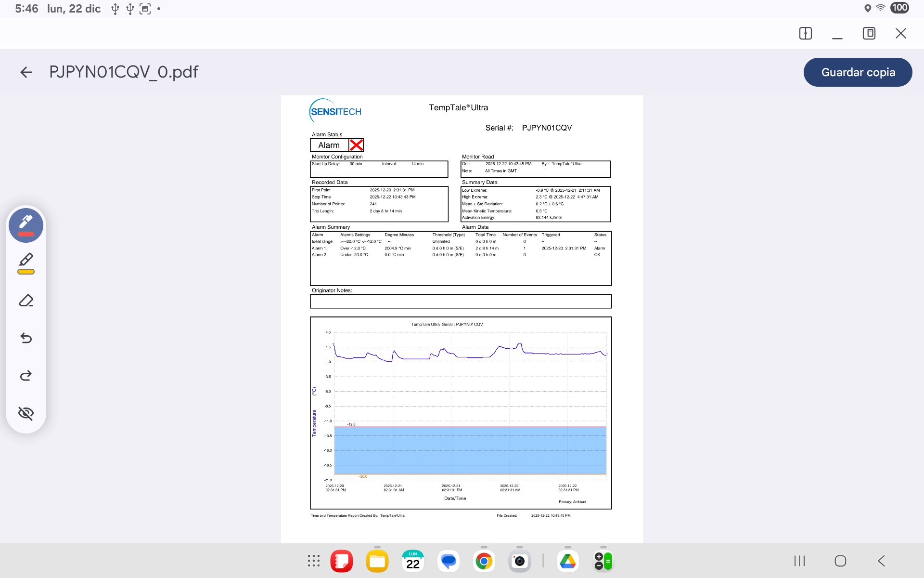Switch window to pop-up view mode

coord(869,33)
